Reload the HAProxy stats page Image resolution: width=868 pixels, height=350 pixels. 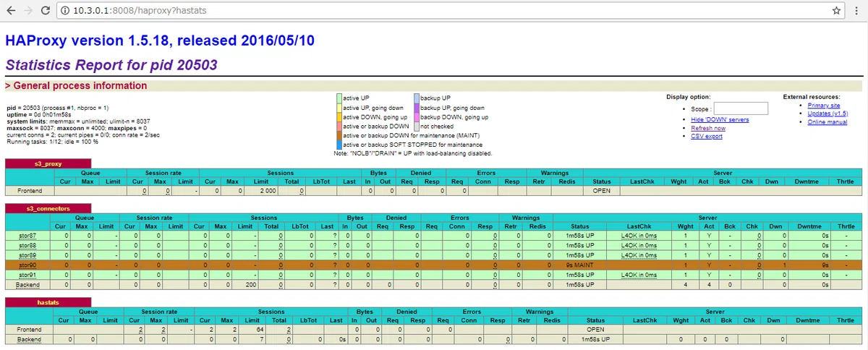pos(45,11)
